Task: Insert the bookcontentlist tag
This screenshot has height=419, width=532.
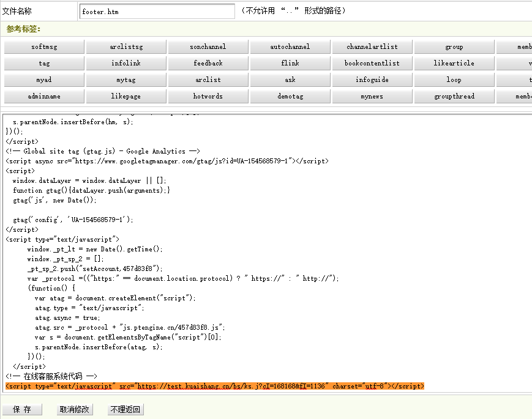Action: point(372,63)
